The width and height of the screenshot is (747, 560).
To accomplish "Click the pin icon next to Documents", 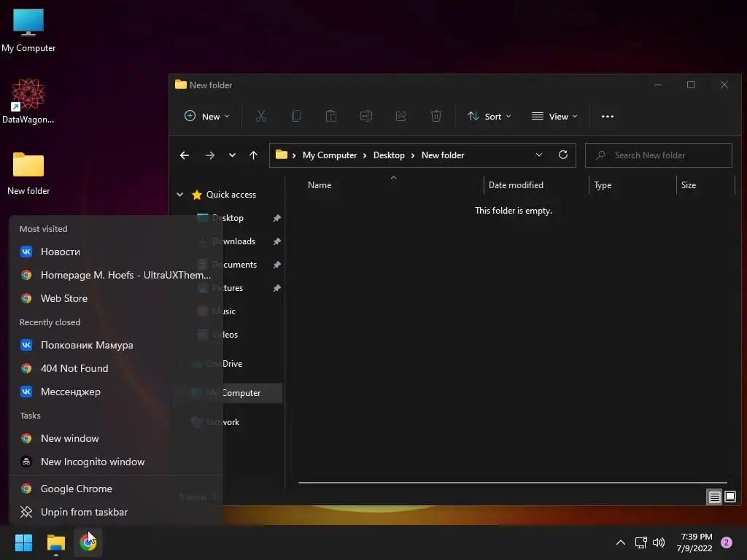I will pyautogui.click(x=276, y=265).
